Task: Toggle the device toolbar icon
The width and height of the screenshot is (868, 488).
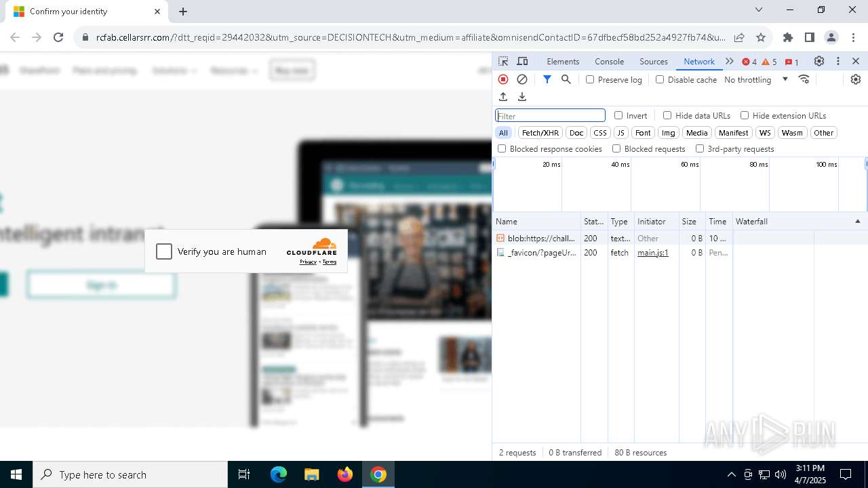Action: pyautogui.click(x=522, y=61)
